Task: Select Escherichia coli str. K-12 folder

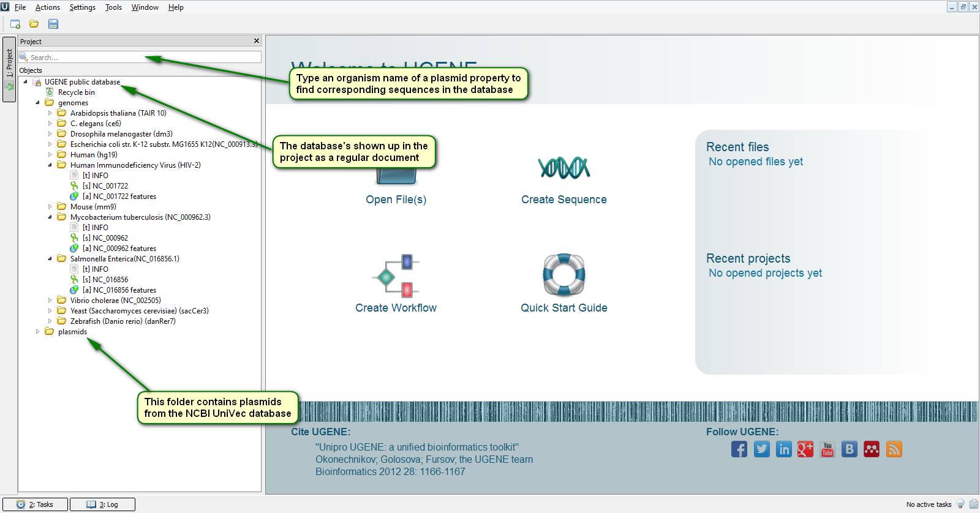Action: (x=164, y=144)
